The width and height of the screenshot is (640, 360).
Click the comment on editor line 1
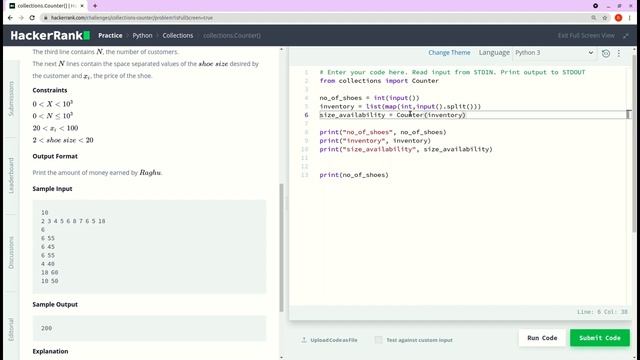click(x=452, y=72)
